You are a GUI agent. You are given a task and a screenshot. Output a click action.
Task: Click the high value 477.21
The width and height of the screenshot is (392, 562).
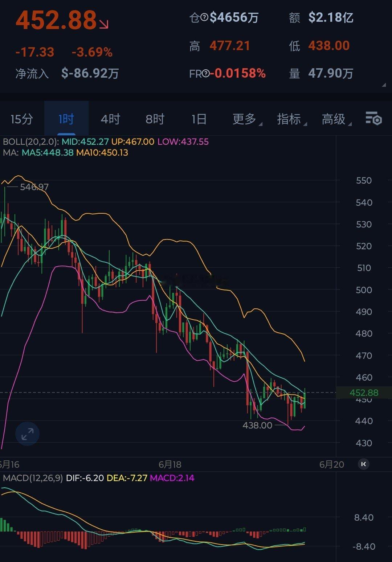click(230, 46)
